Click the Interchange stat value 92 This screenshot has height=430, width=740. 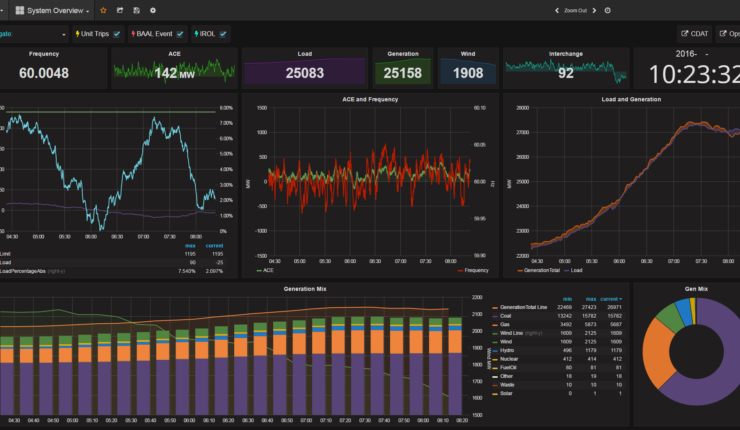click(565, 73)
